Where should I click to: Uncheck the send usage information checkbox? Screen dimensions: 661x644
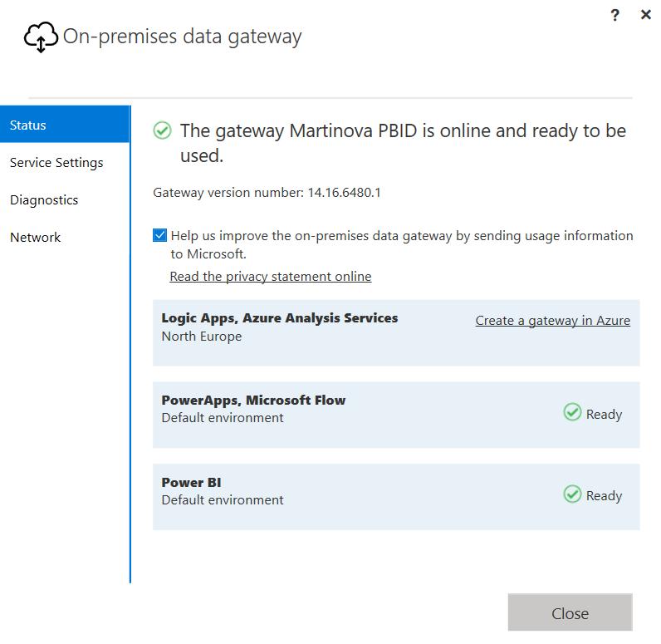click(x=159, y=235)
